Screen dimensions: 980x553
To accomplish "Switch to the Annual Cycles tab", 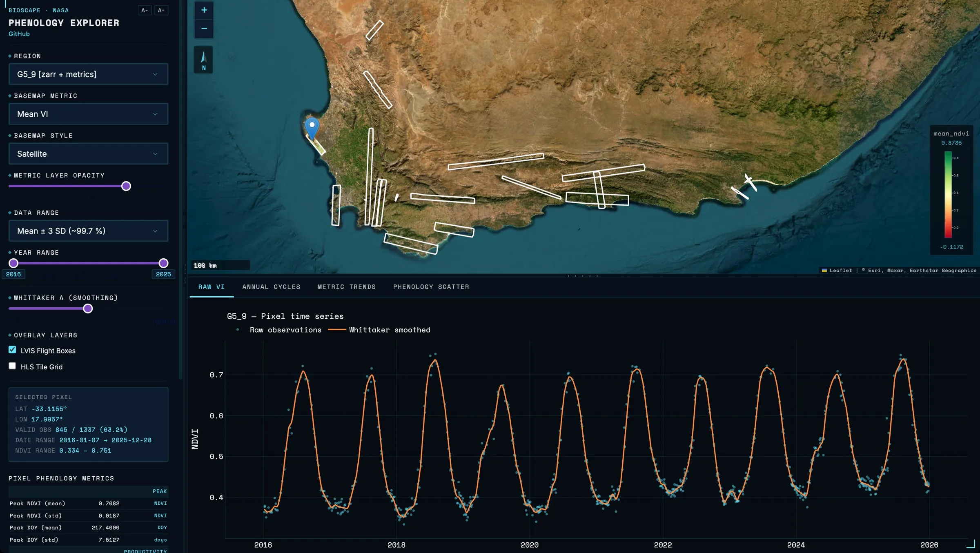I will (x=271, y=287).
